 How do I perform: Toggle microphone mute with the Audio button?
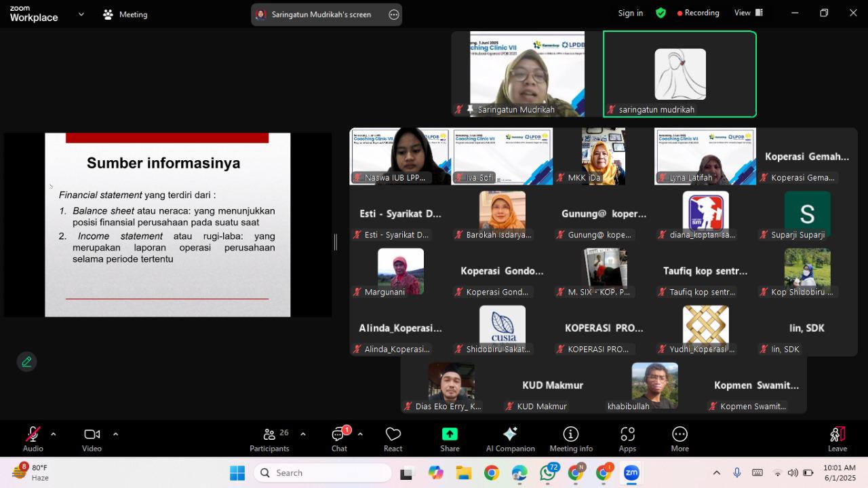(33, 439)
